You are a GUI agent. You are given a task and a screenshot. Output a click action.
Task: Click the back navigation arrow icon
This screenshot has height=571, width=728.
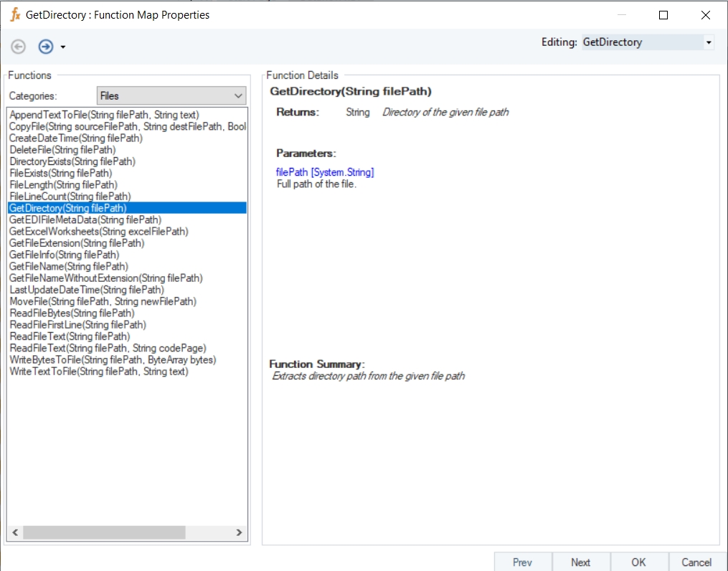click(x=19, y=47)
